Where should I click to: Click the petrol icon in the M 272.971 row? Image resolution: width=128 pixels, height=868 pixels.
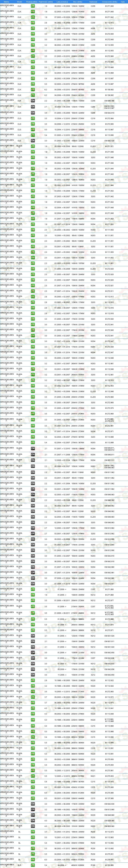pos(33,431)
